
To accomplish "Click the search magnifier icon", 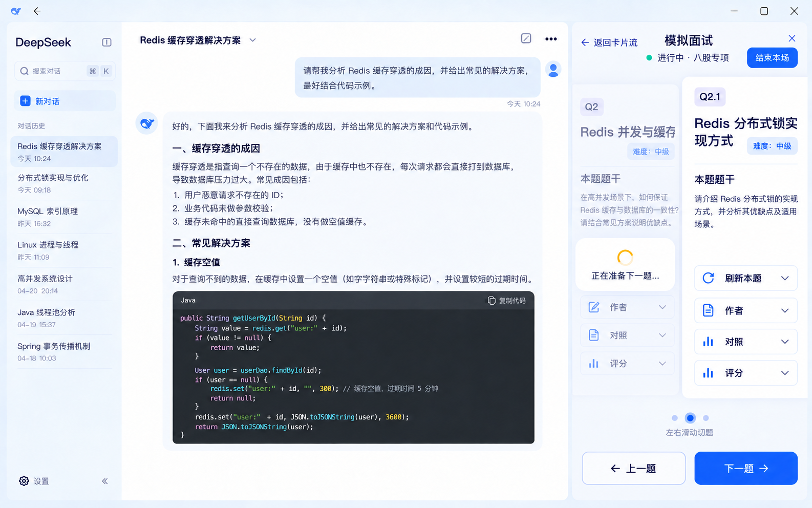I will (x=24, y=71).
